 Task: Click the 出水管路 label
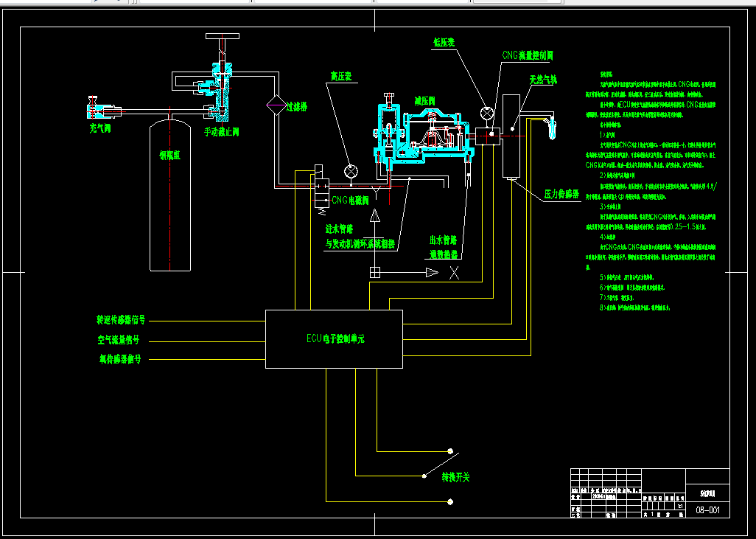pyautogui.click(x=443, y=240)
